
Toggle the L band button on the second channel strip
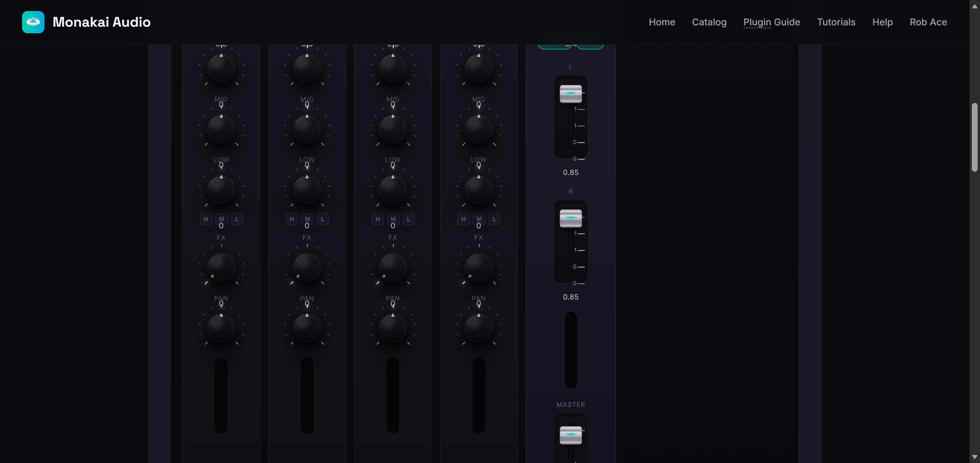pyautogui.click(x=323, y=219)
